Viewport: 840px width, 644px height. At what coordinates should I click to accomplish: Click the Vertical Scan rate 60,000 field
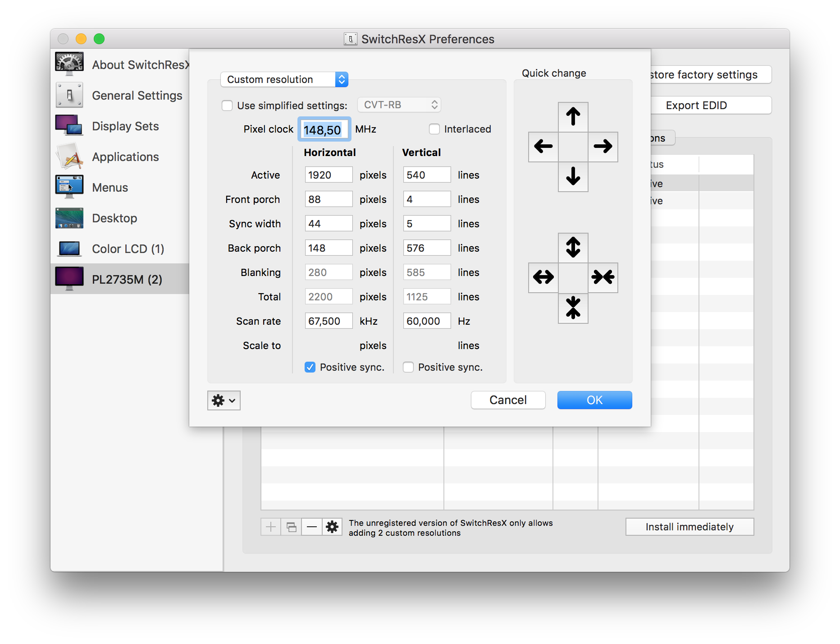427,321
